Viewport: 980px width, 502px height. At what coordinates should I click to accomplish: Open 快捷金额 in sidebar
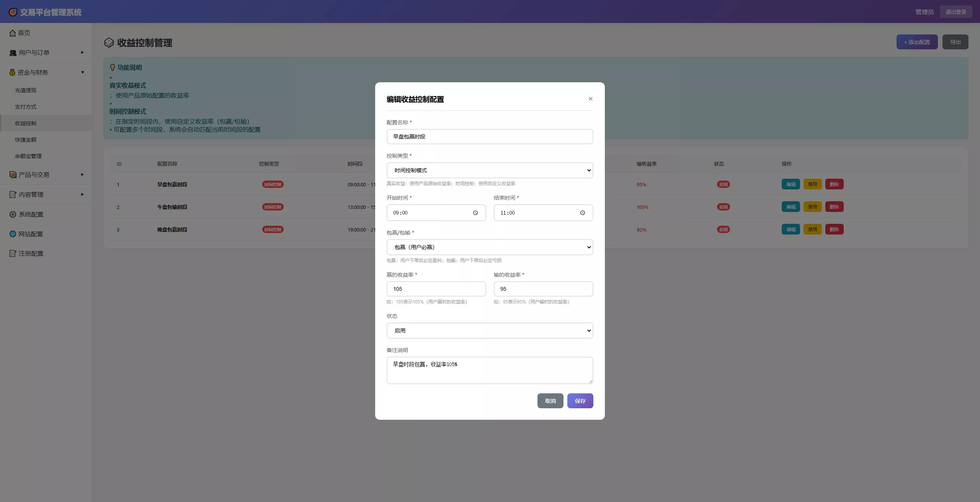pos(26,140)
